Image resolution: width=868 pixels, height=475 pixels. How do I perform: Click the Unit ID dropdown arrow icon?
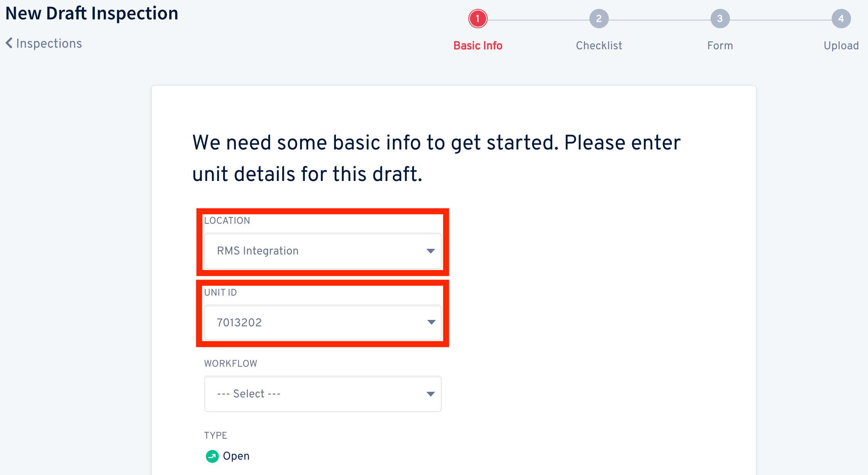click(x=431, y=322)
